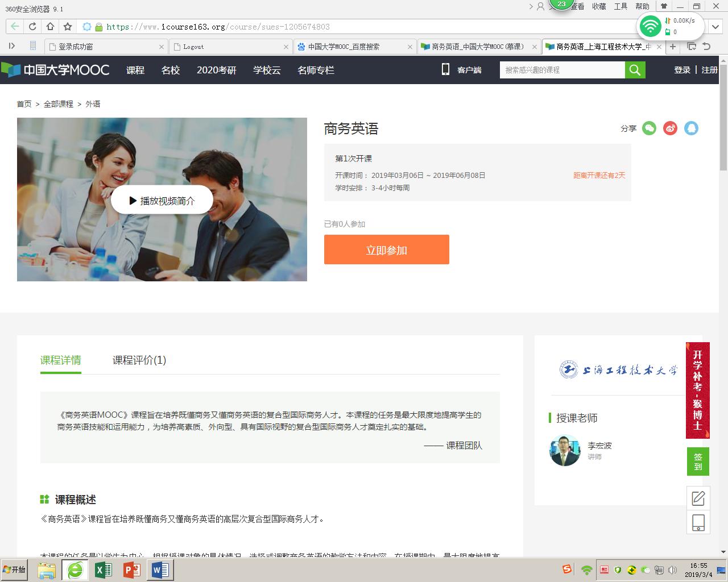Open 课程 in site navigation
Screen dimensions: 728x582
click(x=135, y=70)
